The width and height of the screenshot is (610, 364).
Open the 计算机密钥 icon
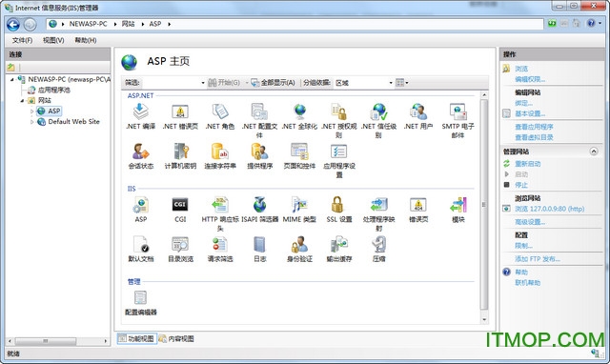pos(181,151)
